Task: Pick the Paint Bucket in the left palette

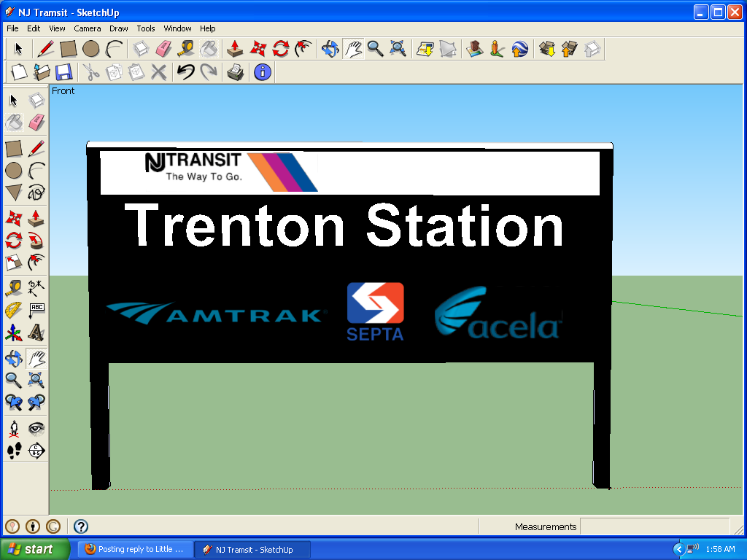Action: (14, 122)
